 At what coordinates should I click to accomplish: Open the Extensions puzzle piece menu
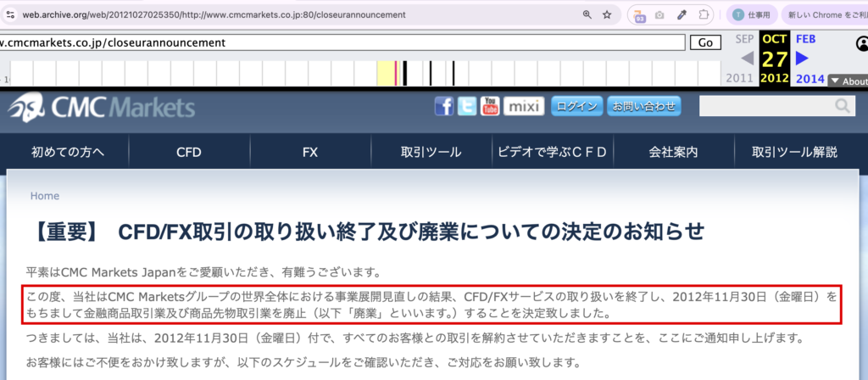coord(704,15)
